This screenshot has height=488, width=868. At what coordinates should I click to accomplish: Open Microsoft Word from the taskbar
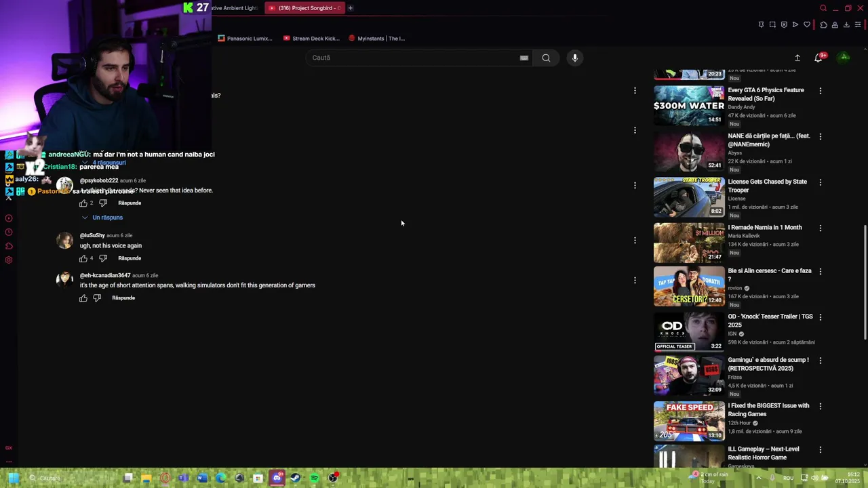[202, 478]
